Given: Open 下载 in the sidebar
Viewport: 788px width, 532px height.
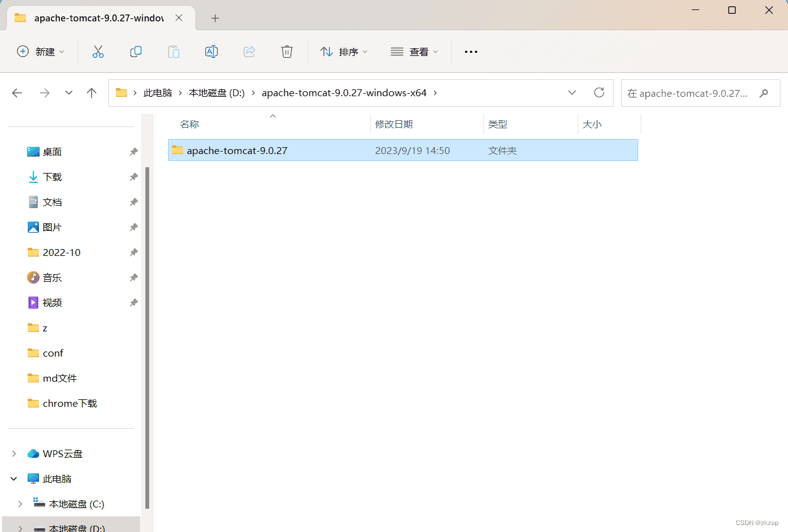Looking at the screenshot, I should [52, 177].
